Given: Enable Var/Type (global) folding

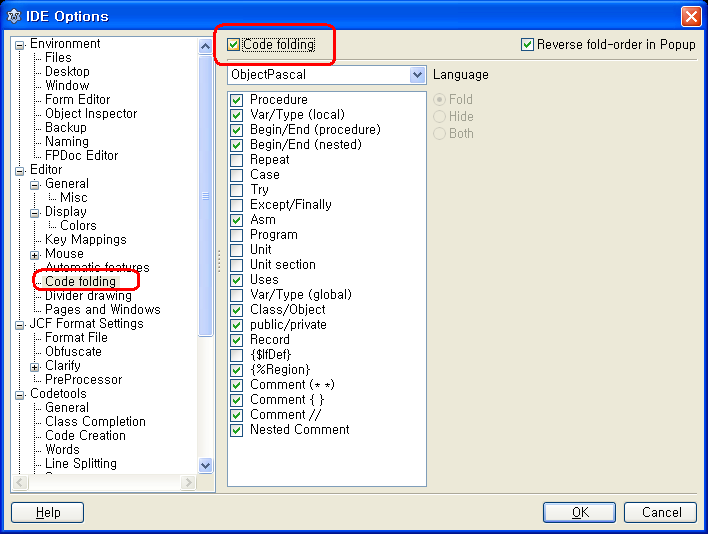Looking at the screenshot, I should point(236,295).
